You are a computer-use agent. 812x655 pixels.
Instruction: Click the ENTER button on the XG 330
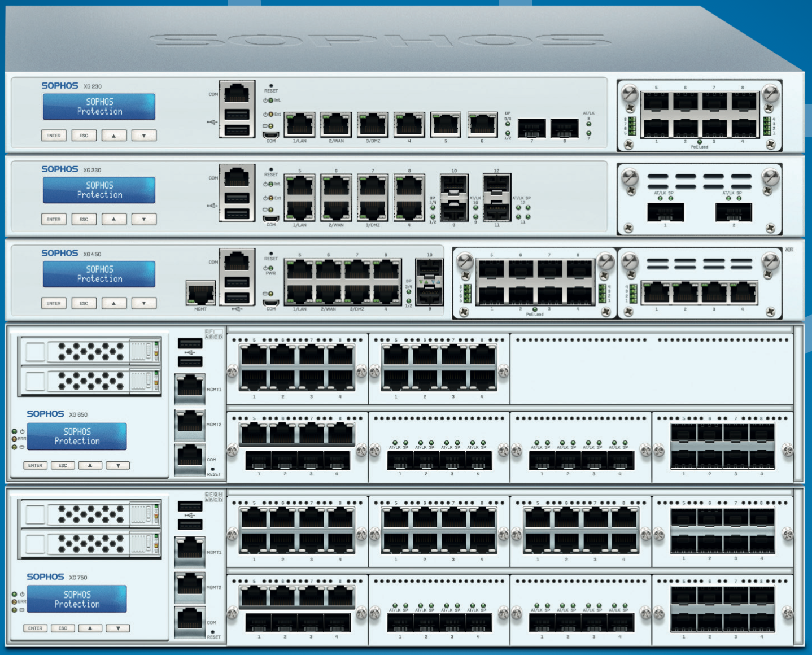tap(54, 219)
